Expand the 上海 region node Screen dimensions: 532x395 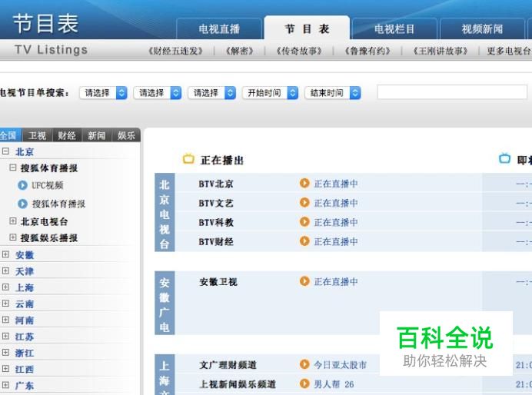point(6,287)
